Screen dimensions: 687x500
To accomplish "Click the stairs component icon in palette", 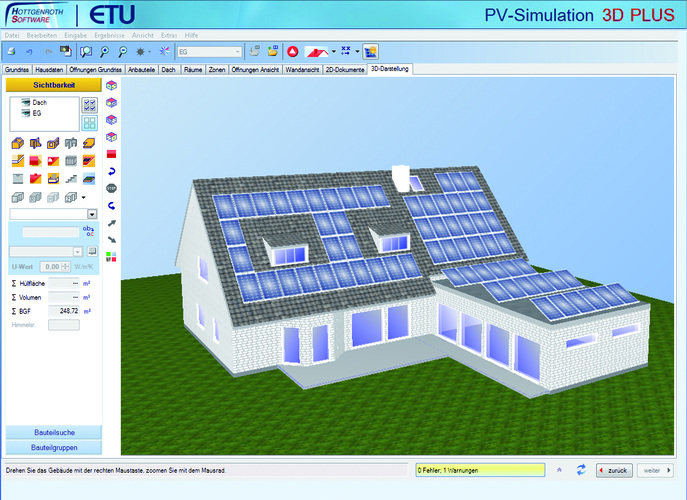I will (70, 178).
